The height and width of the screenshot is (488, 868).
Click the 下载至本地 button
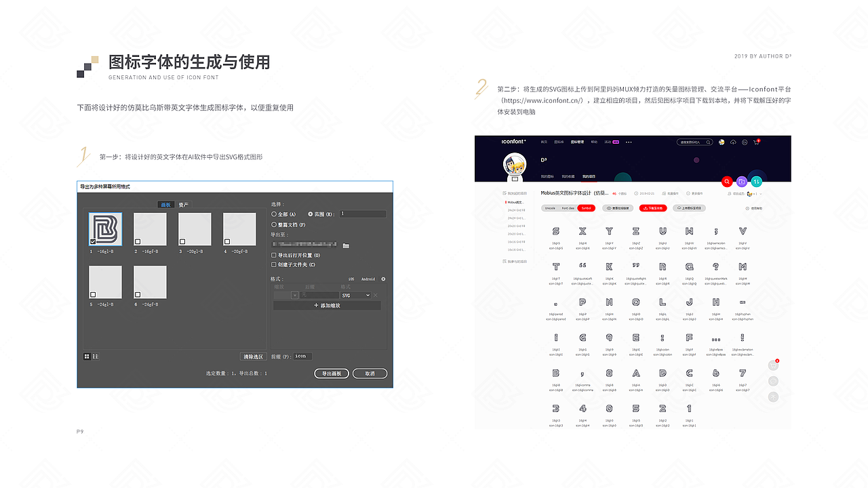pos(652,208)
